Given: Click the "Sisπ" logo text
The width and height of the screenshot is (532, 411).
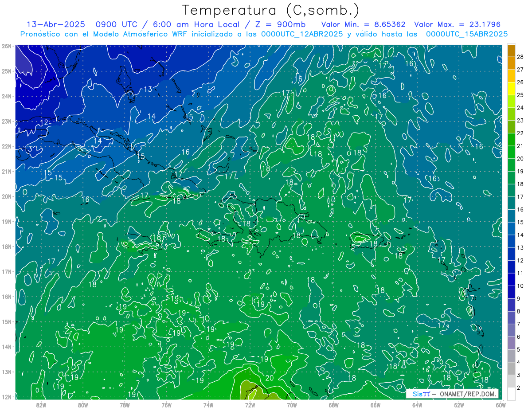Looking at the screenshot, I should 421,394.
